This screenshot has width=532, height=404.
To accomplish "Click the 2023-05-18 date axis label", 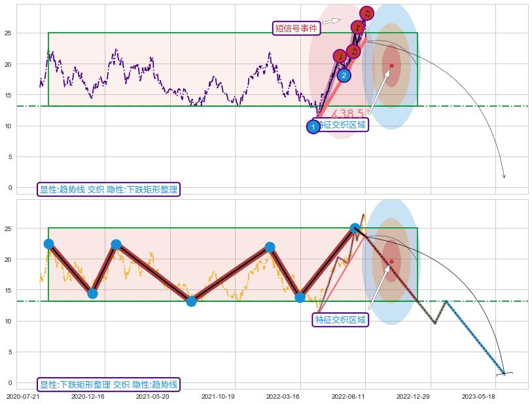I will click(478, 396).
